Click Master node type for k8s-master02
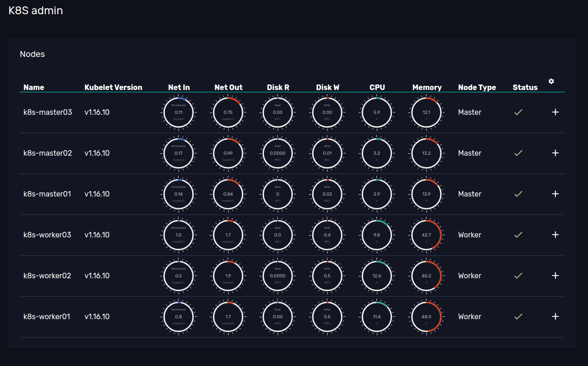Screen dimensions: 588x366 click(470, 153)
